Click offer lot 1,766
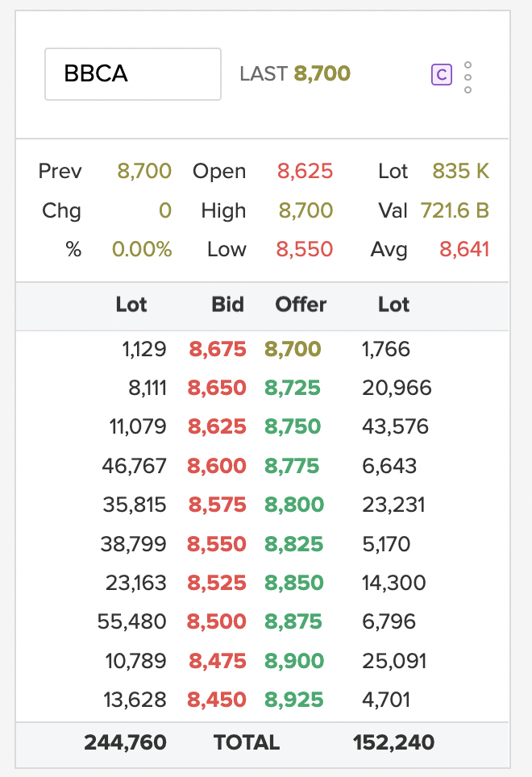This screenshot has width=532, height=777. click(386, 349)
